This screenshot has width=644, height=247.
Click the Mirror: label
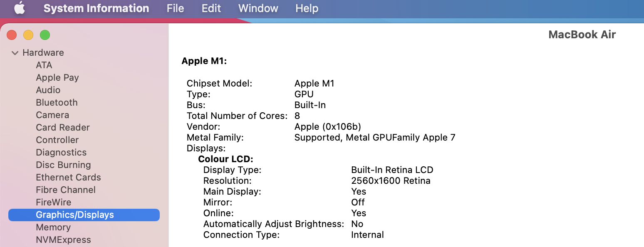coord(218,202)
